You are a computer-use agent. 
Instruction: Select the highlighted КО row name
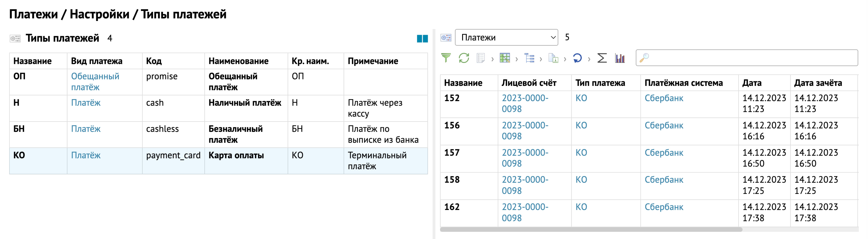19,155
